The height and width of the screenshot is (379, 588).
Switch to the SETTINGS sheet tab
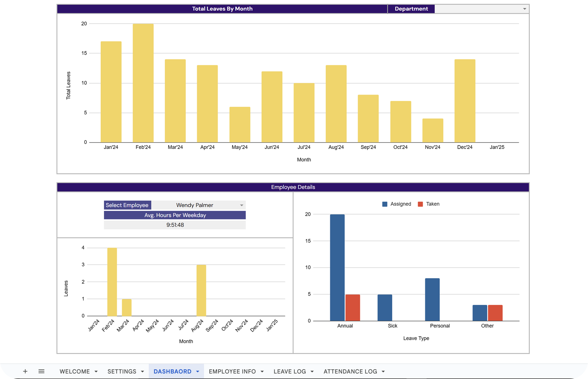(122, 372)
